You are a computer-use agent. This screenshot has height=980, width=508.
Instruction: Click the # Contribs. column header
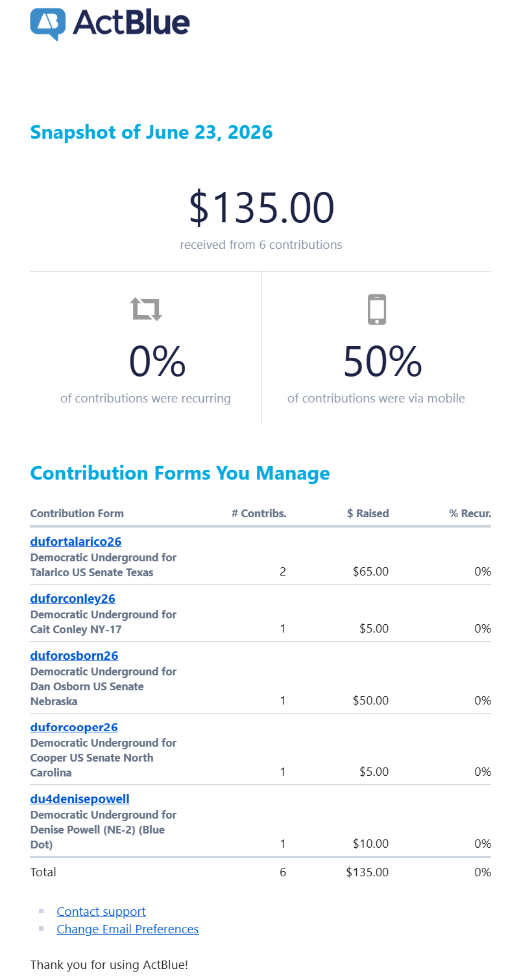[259, 513]
